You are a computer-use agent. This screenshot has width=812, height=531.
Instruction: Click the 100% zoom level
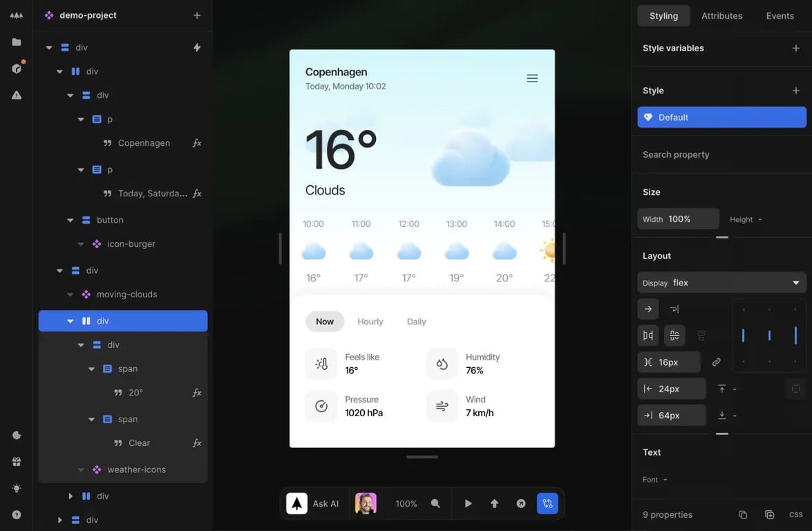pyautogui.click(x=406, y=503)
